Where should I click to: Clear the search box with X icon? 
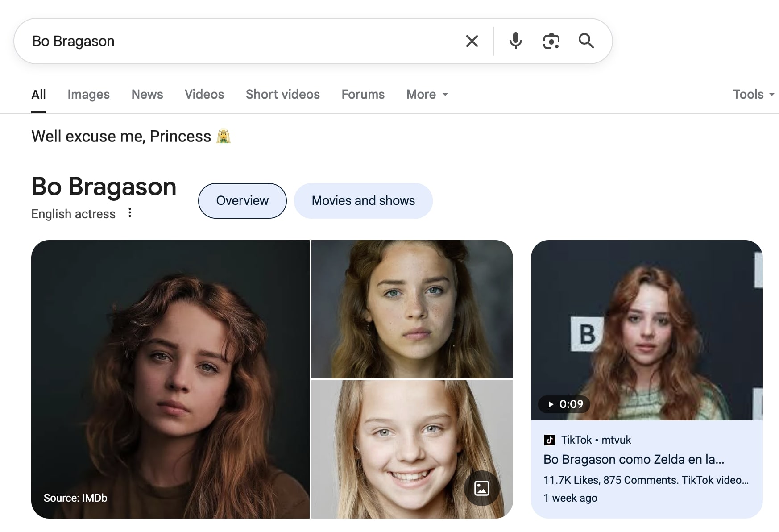pyautogui.click(x=472, y=41)
